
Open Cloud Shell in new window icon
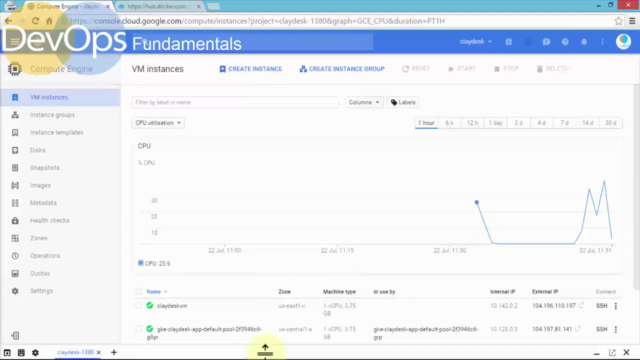click(612, 352)
